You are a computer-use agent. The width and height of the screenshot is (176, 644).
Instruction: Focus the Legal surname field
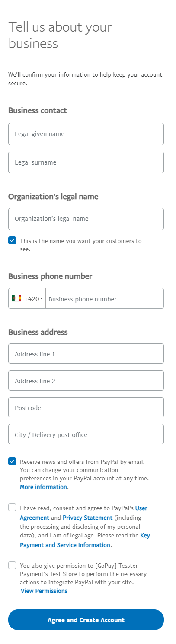[x=86, y=162]
